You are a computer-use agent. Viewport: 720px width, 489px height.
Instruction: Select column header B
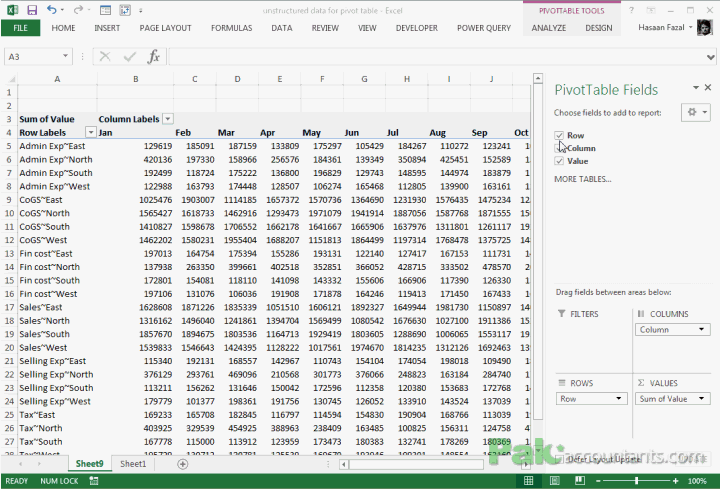pyautogui.click(x=135, y=79)
